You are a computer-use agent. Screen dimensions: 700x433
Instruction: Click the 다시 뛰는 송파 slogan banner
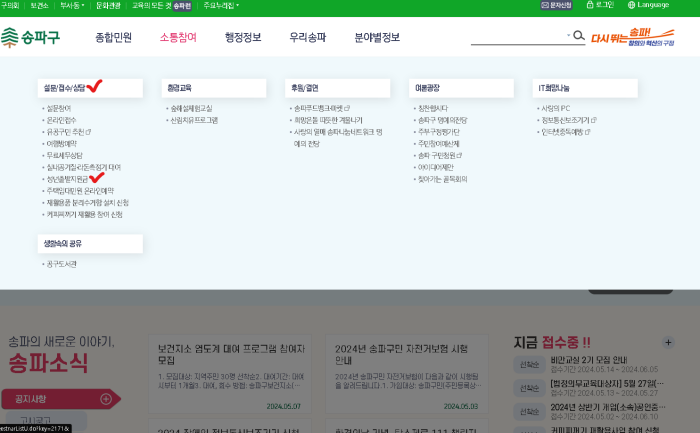coord(633,37)
